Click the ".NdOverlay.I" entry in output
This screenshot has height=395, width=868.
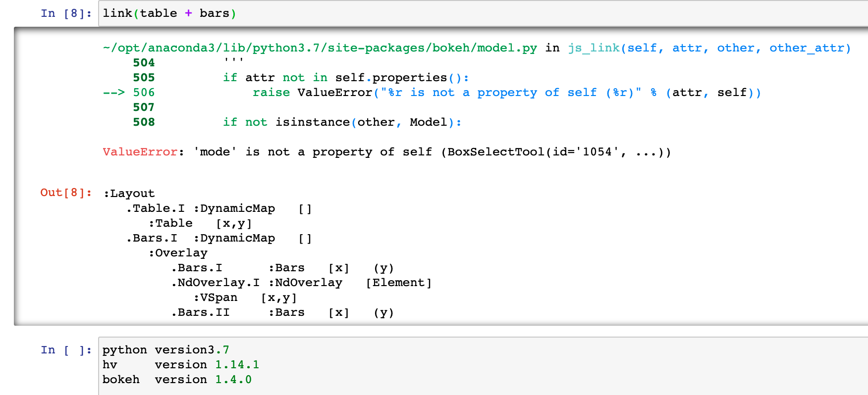(215, 283)
